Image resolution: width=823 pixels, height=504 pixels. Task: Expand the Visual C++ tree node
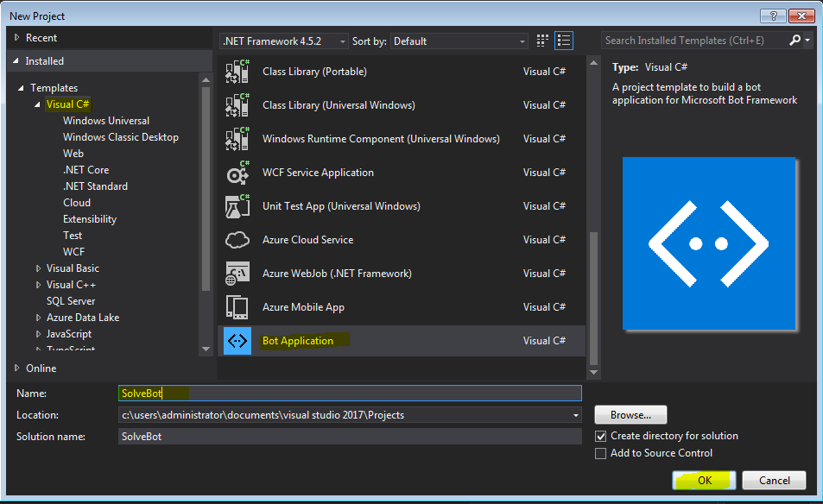pyautogui.click(x=38, y=285)
